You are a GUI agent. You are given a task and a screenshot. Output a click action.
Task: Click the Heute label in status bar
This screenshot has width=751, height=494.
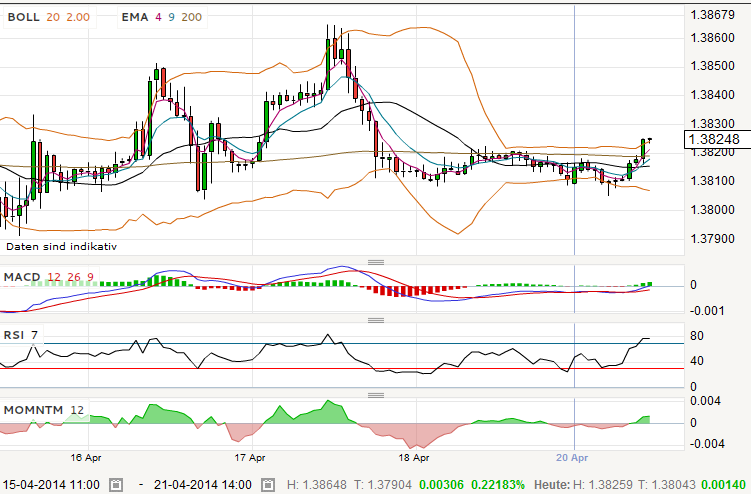552,485
